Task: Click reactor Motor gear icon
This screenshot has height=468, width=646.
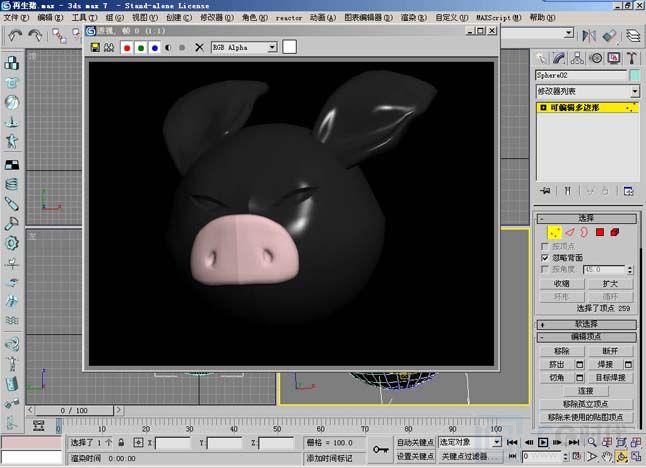Action: coord(12,243)
